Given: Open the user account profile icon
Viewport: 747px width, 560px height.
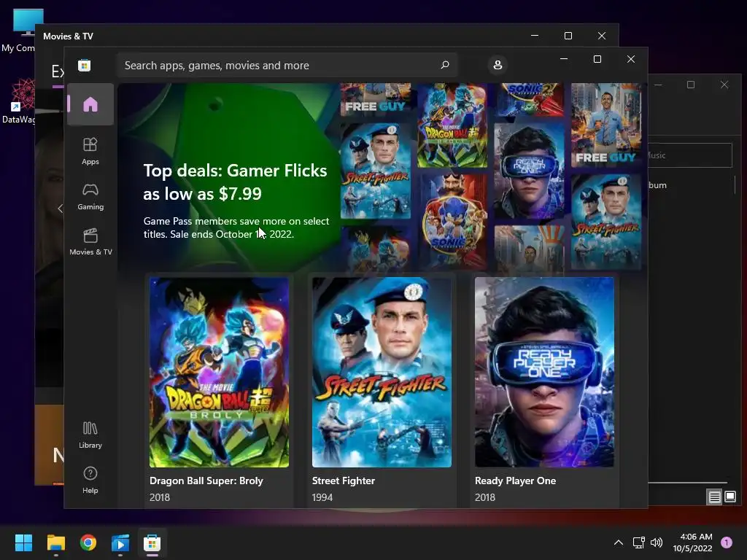Looking at the screenshot, I should click(498, 65).
